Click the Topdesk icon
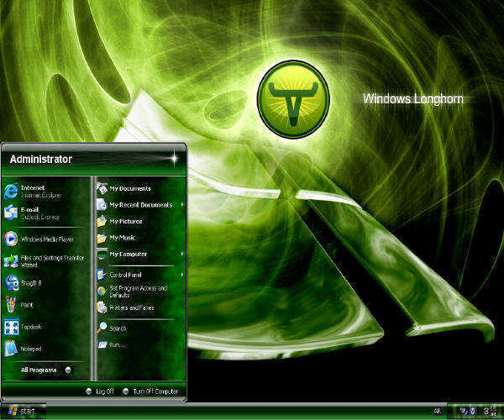 point(11,327)
